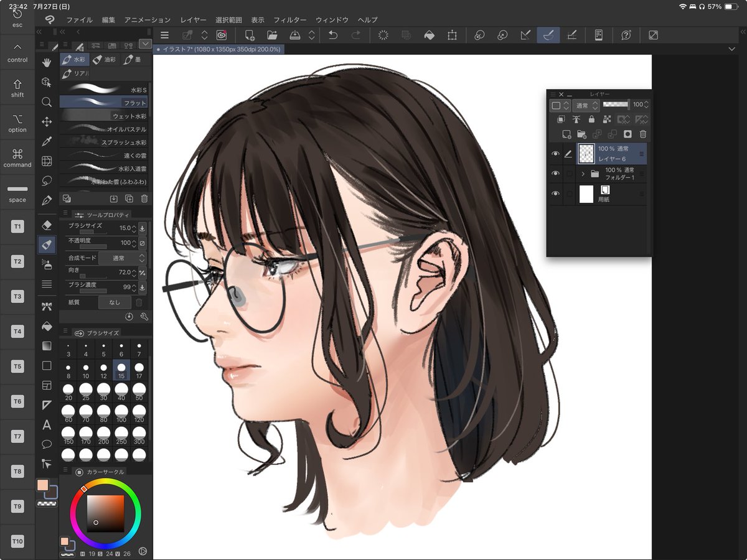Switch to the 油彩 sub tool tab
The width and height of the screenshot is (747, 560).
(x=105, y=60)
